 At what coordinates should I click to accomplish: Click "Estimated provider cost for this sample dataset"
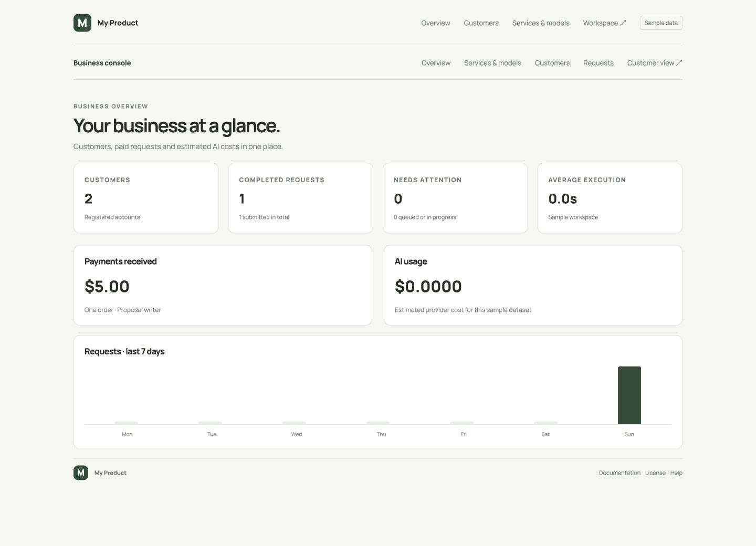pyautogui.click(x=463, y=310)
